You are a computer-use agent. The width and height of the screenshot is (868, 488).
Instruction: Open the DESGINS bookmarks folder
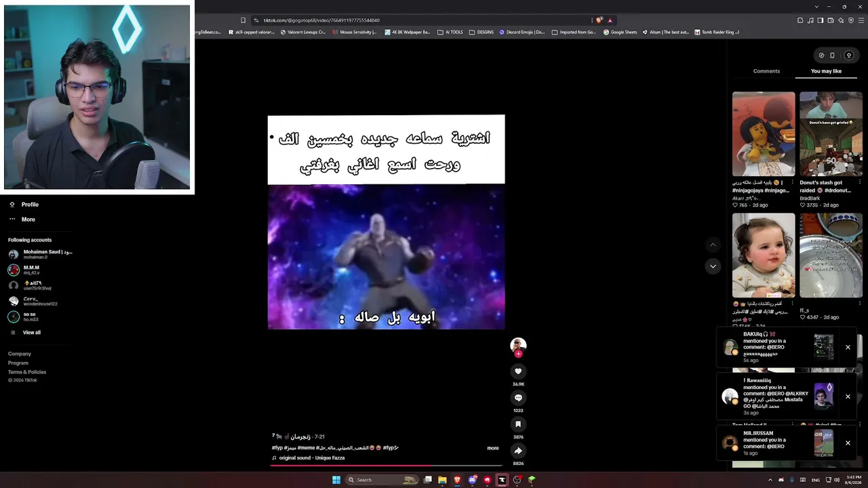[x=481, y=32]
